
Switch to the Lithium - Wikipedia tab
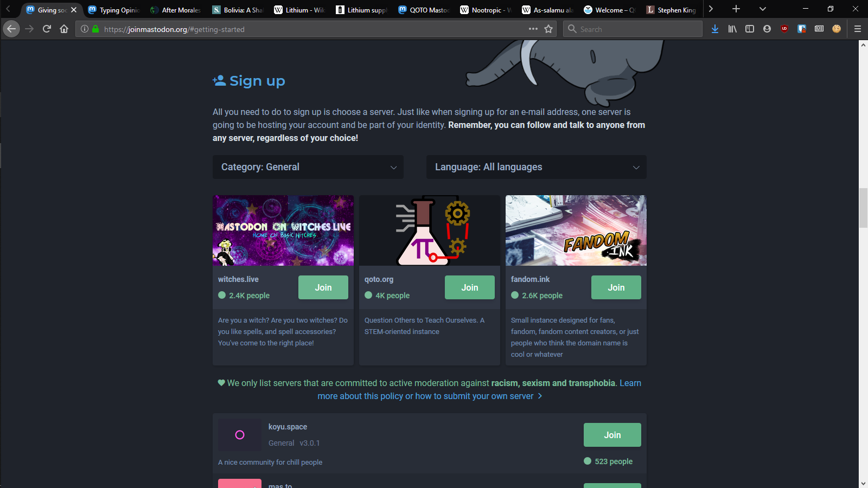coord(299,10)
